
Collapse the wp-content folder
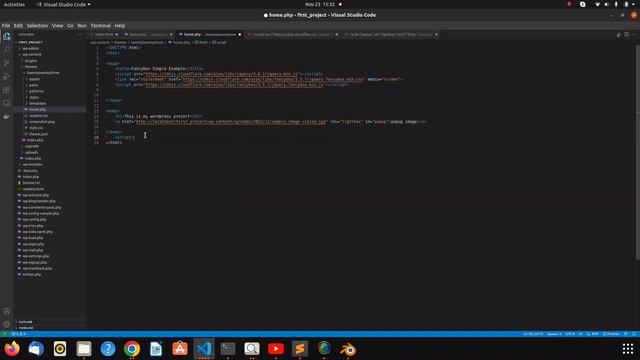pyautogui.click(x=32, y=54)
